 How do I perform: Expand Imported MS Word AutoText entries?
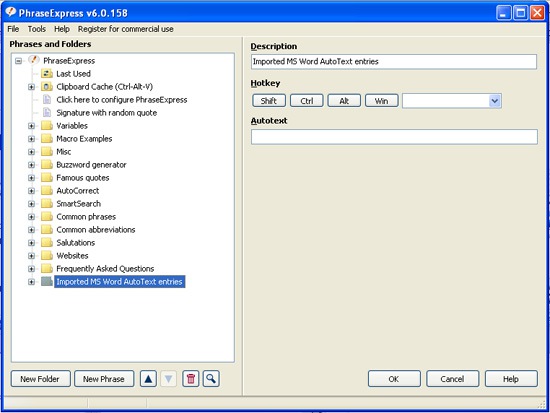click(31, 282)
